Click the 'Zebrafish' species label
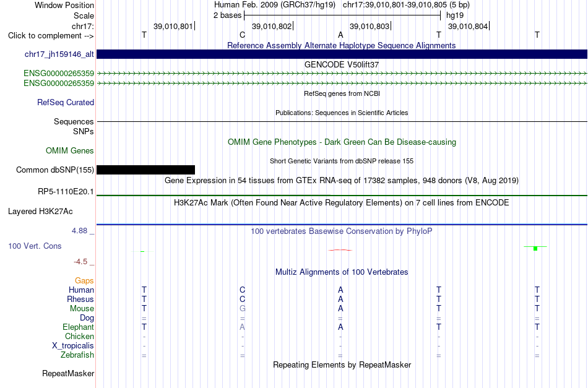This screenshot has height=388, width=588. click(77, 355)
